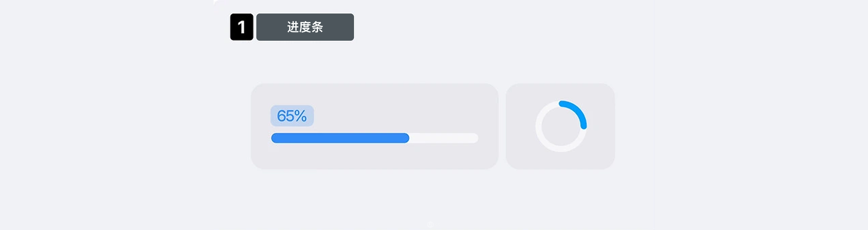This screenshot has width=868, height=230.
Task: Click the white unfilled part of the progress bar
Action: 443,138
